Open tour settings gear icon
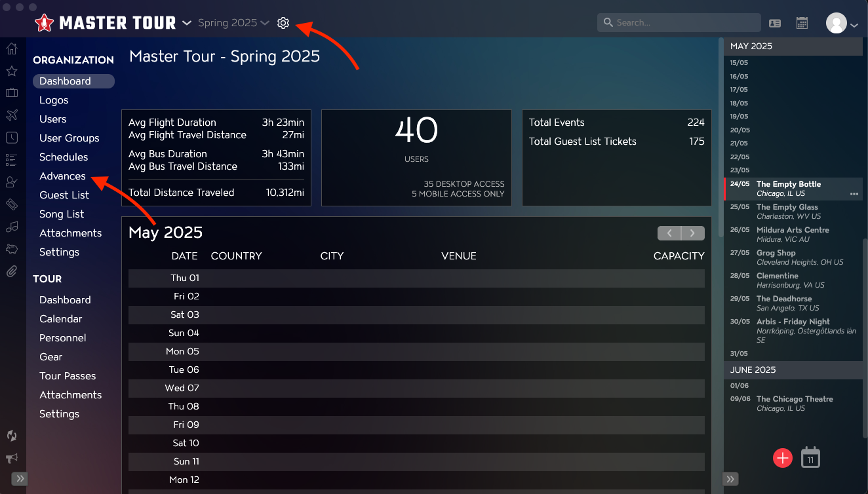 pyautogui.click(x=283, y=23)
